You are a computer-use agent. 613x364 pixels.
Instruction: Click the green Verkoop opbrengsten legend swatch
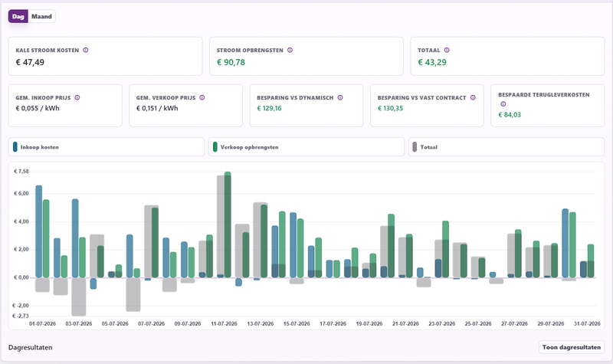tap(215, 147)
